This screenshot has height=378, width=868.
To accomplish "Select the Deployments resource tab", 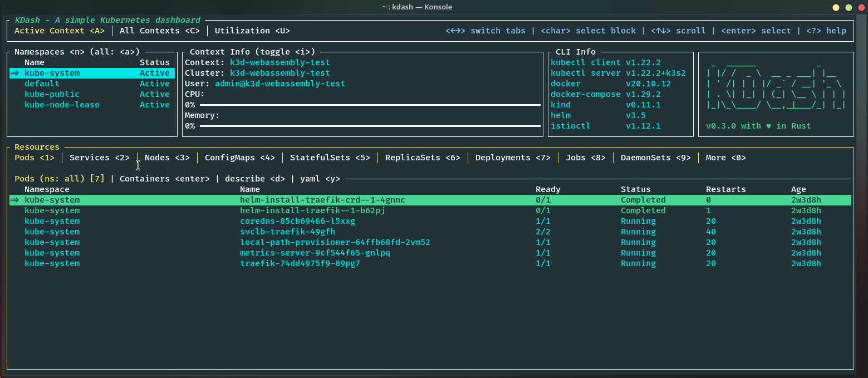I will [512, 158].
